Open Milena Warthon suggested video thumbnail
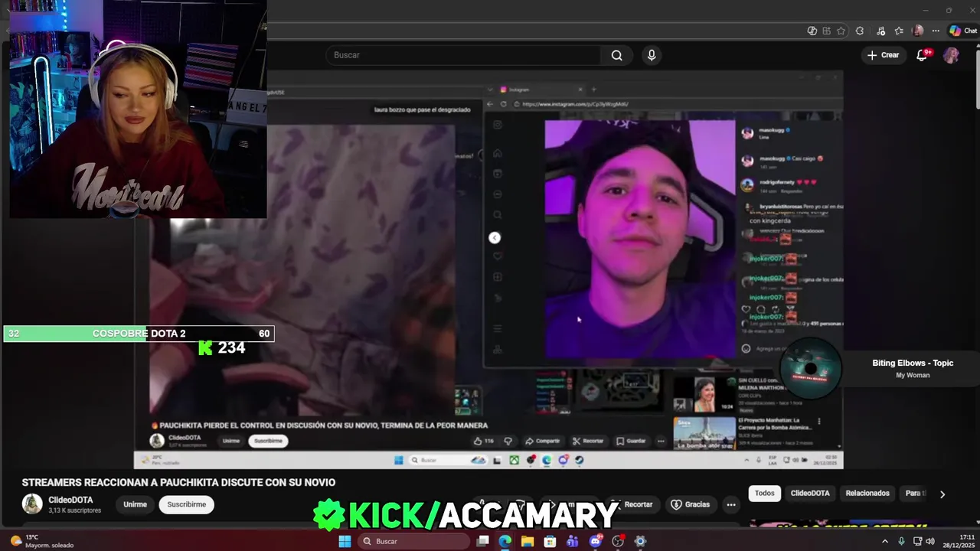The width and height of the screenshot is (980, 551). [704, 395]
